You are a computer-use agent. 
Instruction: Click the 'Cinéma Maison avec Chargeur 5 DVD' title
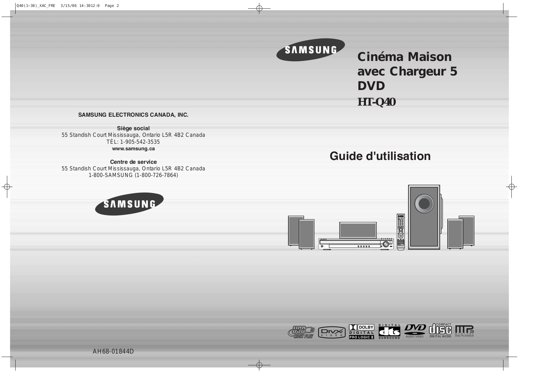(407, 71)
